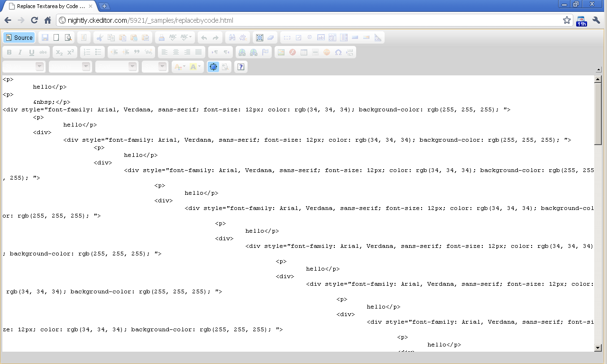Insert a Smiley face

pyautogui.click(x=326, y=52)
